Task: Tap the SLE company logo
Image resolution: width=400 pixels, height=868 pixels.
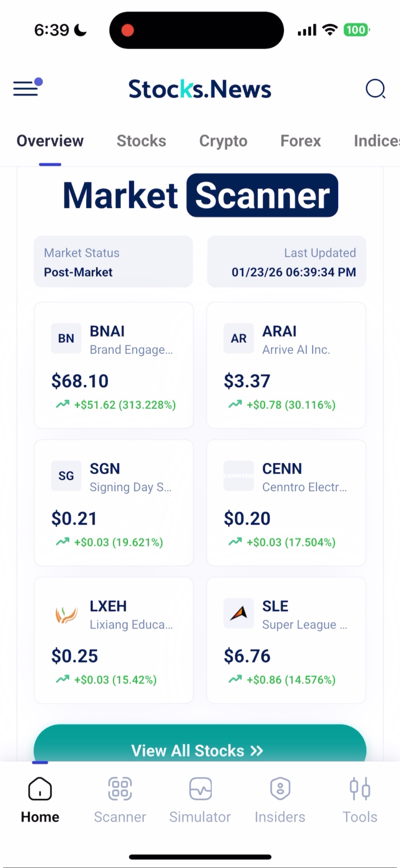Action: coord(239,613)
